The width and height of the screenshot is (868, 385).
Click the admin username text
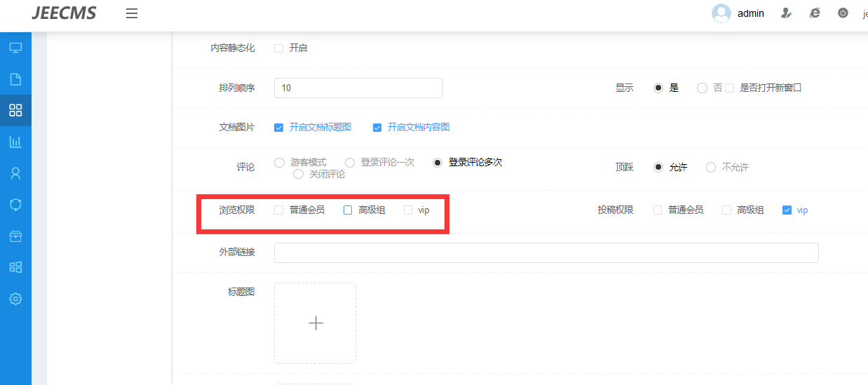pos(751,13)
